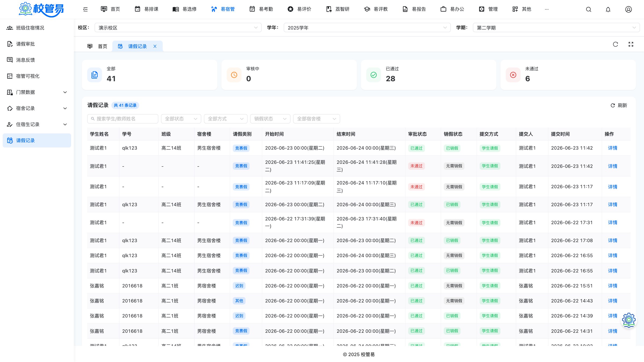This screenshot has height=362, width=644.
Task: Click the 未通过 card count 6
Action: coord(528,79)
